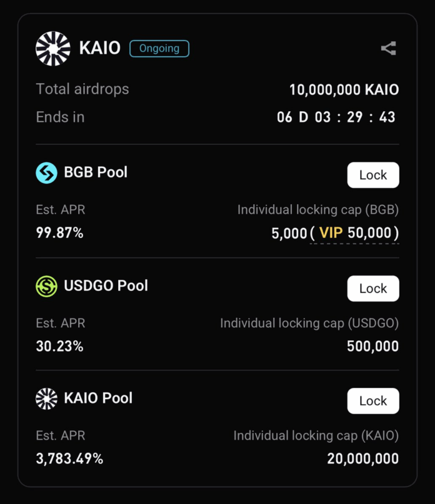Click the KAIO project name heading
Screen dimensions: 435x504
click(100, 48)
